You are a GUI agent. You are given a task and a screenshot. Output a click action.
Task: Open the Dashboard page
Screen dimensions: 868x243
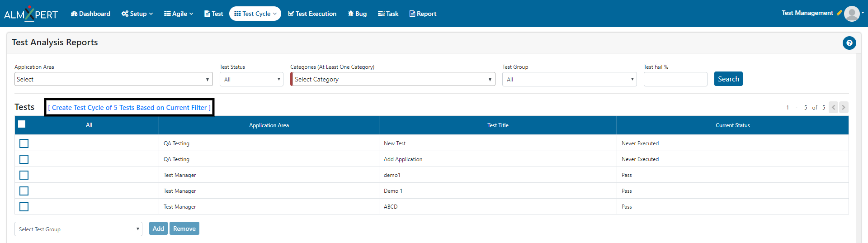coord(90,14)
